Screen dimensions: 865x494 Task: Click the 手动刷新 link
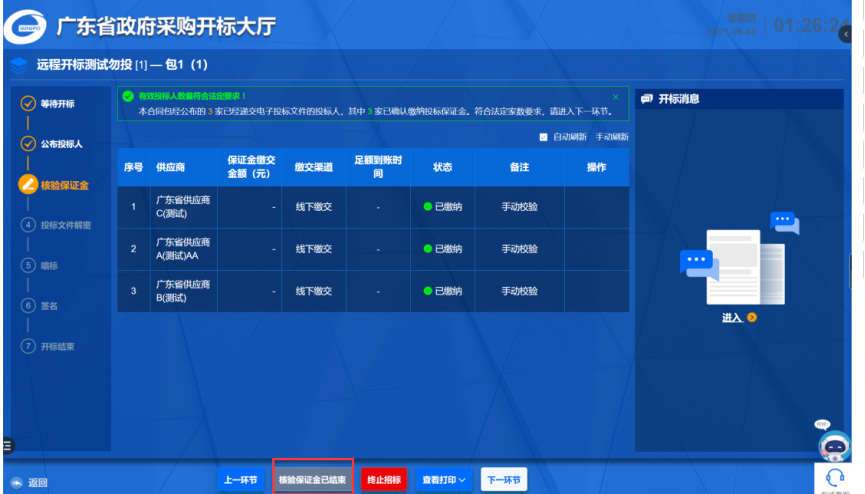coord(612,136)
